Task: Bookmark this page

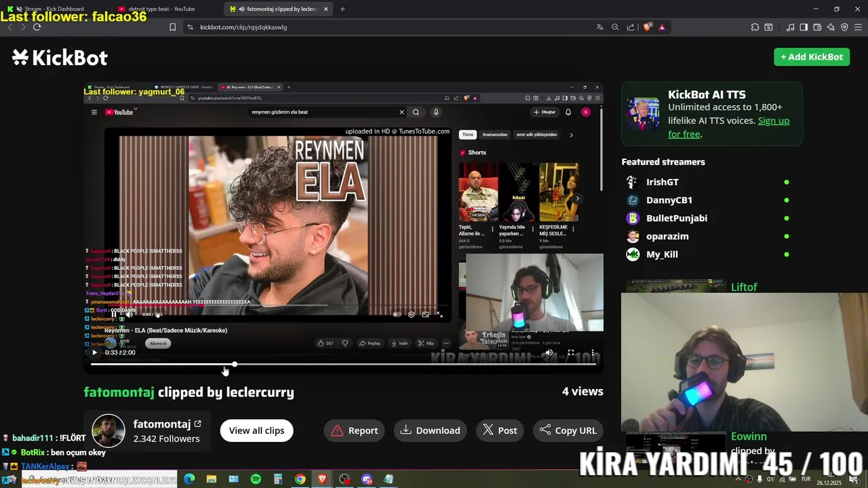Action: click(x=172, y=27)
